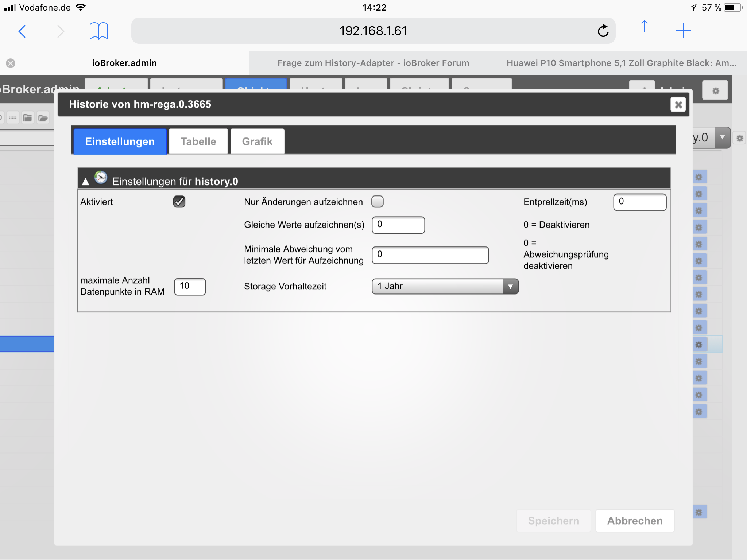Click the Entprellzeit(ms) input field
The image size is (747, 560).
coord(639,202)
